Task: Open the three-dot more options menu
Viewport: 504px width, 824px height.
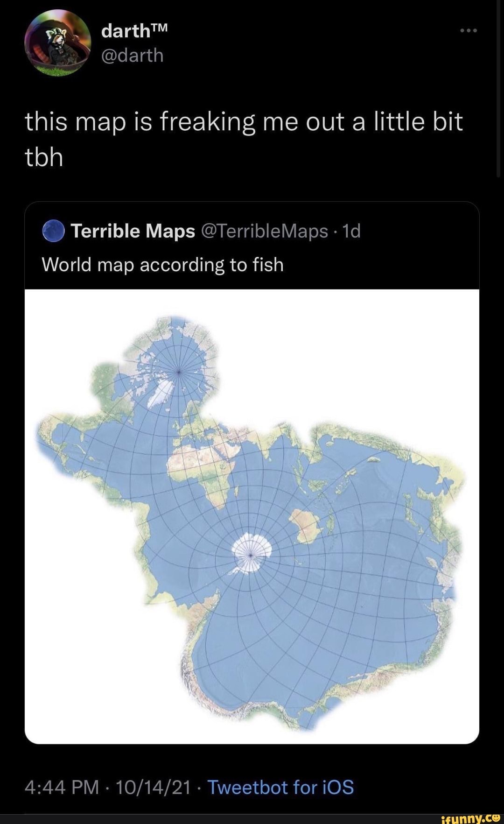Action: (x=468, y=31)
